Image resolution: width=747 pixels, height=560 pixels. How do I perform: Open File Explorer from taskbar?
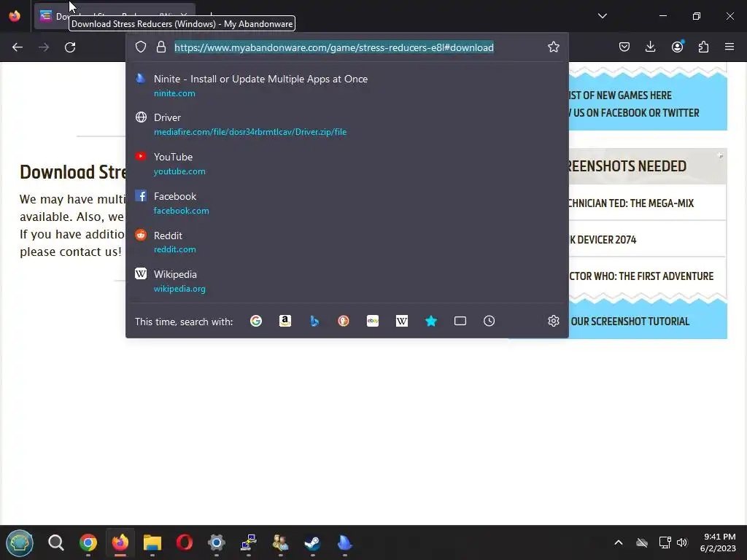click(152, 542)
